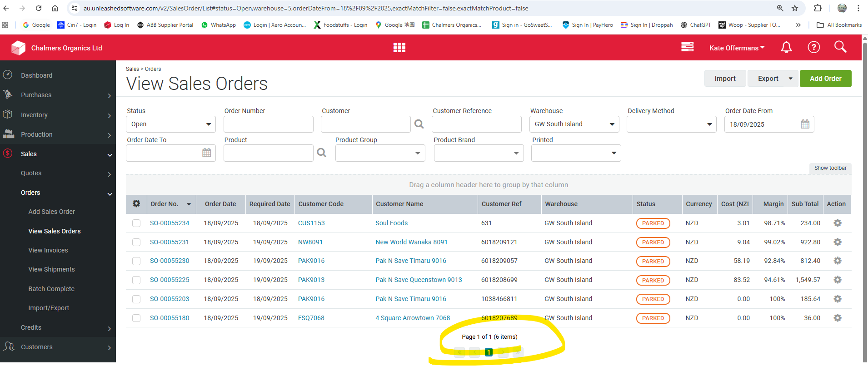This screenshot has width=868, height=366.
Task: Open the search magnifier in header
Action: pyautogui.click(x=840, y=47)
